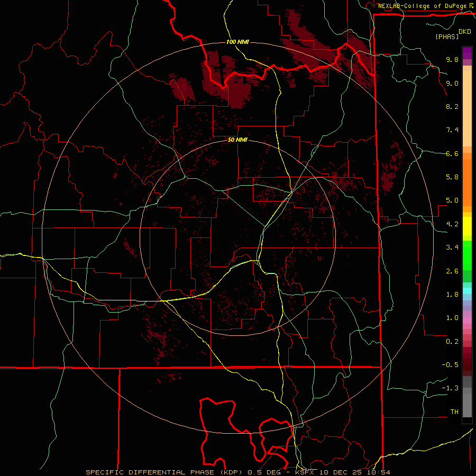
Task: Pick the pink band near 1.0
Action: click(467, 321)
